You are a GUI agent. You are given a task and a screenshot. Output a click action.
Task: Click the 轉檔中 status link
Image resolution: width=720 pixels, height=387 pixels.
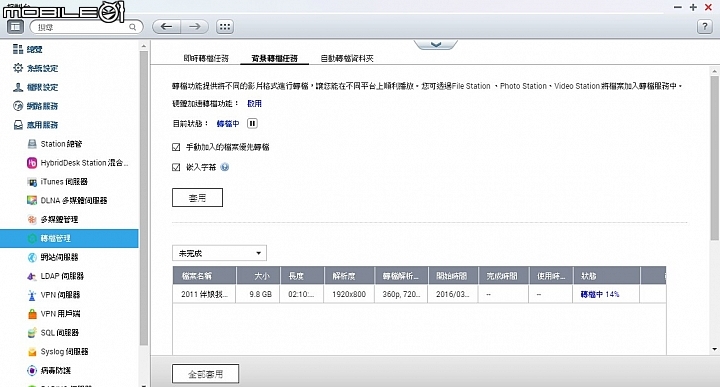coord(228,123)
